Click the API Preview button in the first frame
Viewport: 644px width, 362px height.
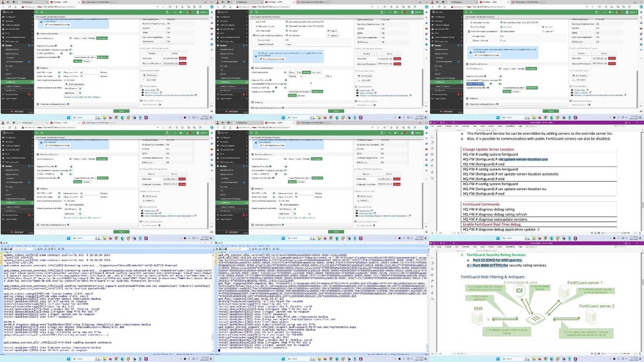(x=150, y=75)
